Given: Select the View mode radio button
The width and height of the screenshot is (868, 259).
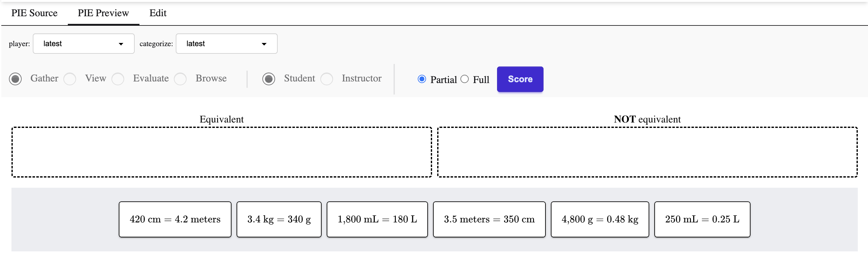Looking at the screenshot, I should click(70, 79).
